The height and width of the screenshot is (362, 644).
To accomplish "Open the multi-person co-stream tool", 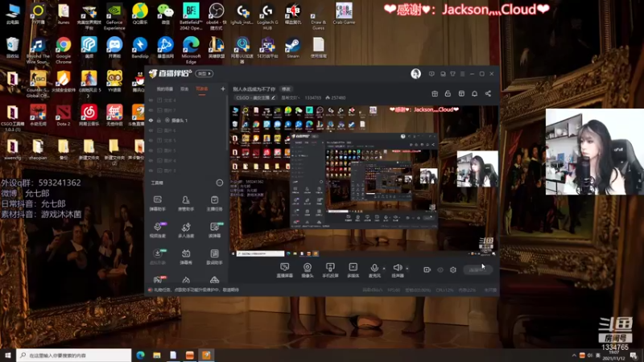I will click(186, 230).
